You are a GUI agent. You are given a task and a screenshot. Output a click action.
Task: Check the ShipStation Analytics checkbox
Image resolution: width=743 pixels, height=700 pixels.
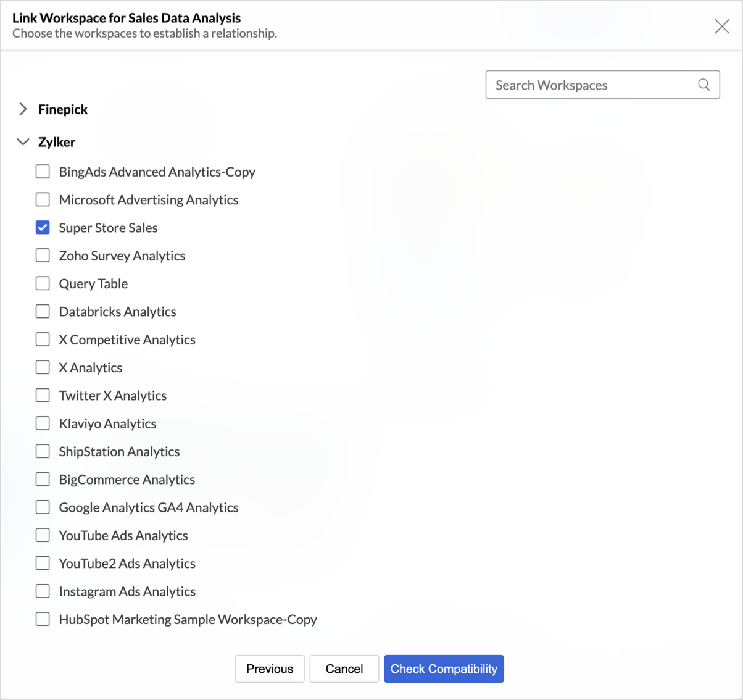(43, 451)
